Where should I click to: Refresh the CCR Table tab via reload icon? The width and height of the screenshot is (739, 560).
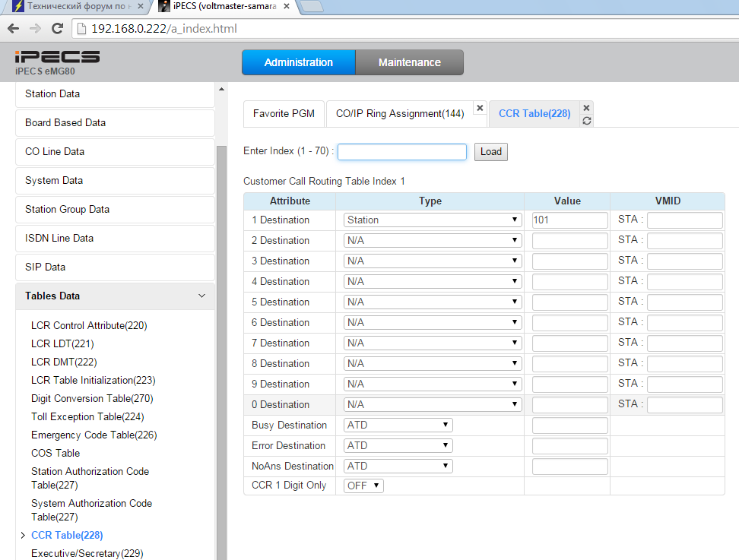(x=586, y=121)
